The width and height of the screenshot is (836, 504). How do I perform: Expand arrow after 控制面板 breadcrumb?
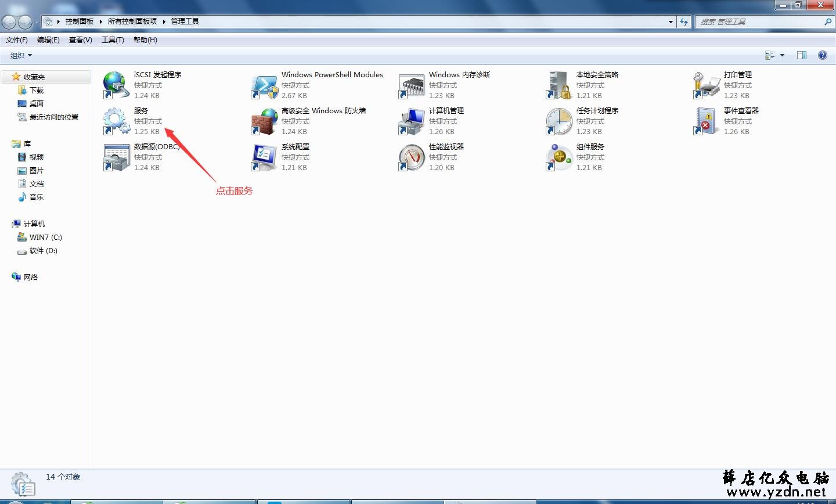coord(101,21)
